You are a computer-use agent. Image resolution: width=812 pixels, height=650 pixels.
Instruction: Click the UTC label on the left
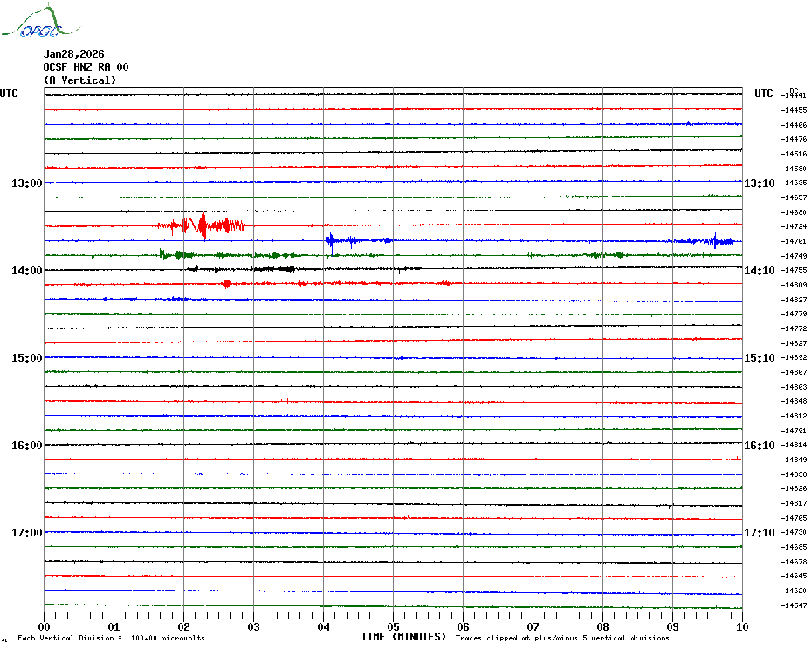coord(9,93)
